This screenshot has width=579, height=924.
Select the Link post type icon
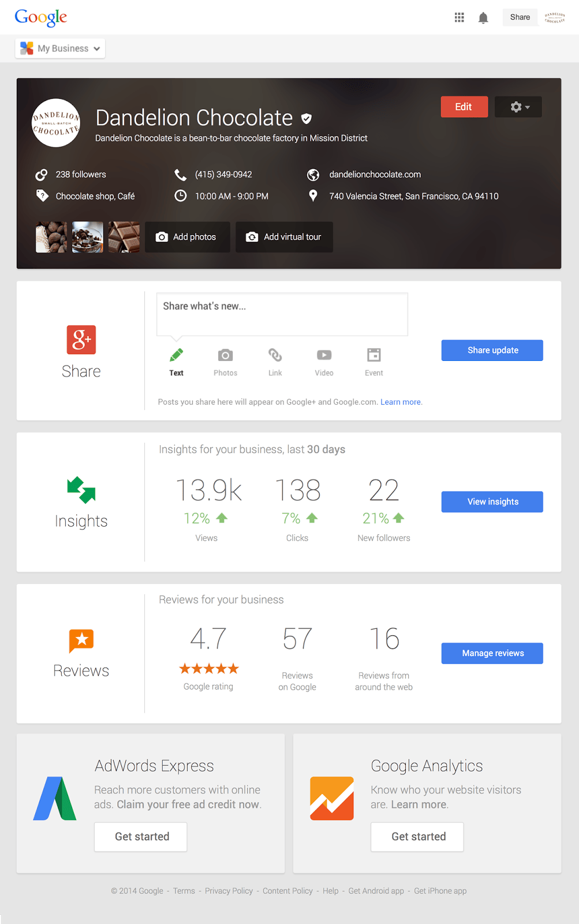(275, 362)
